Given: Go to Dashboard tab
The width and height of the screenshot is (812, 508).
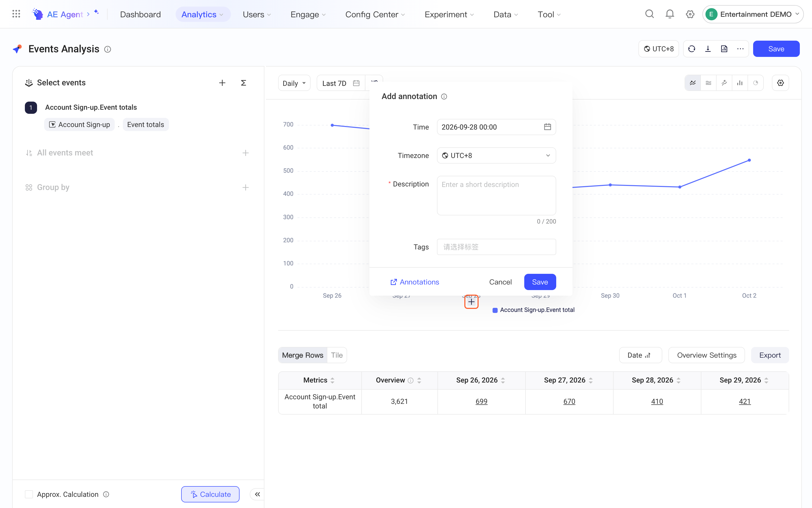Looking at the screenshot, I should (140, 14).
